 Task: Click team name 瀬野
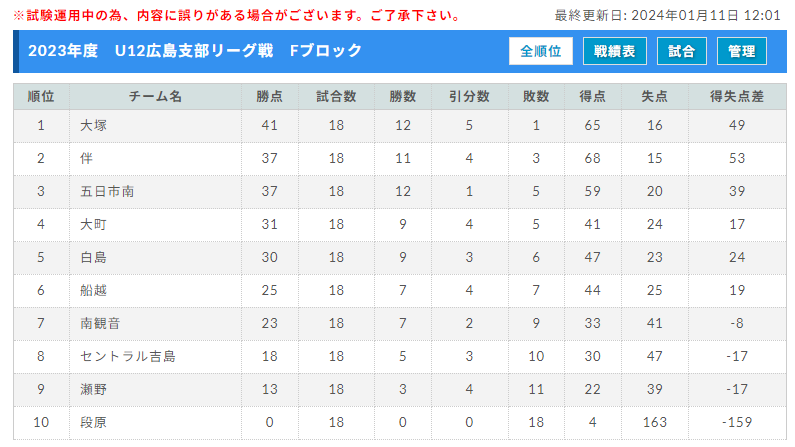[93, 389]
